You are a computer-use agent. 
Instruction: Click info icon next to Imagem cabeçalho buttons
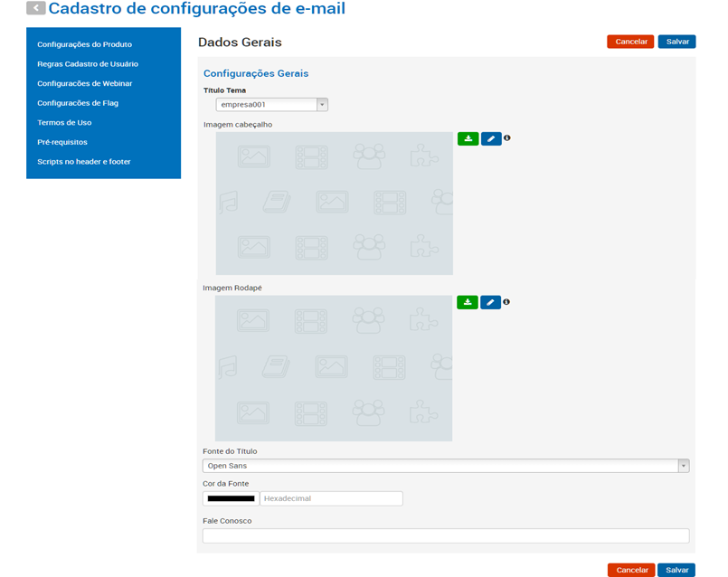click(507, 138)
